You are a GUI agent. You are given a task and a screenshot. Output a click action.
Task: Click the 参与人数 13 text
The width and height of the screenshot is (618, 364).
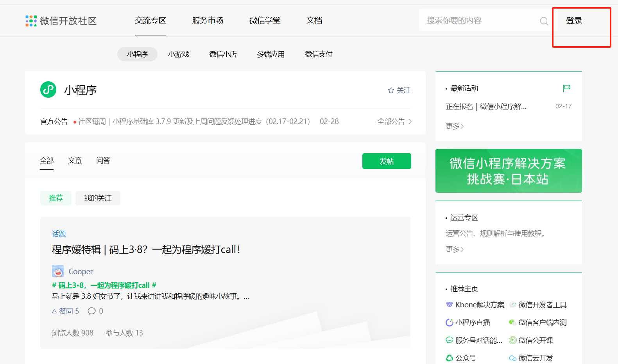[124, 333]
